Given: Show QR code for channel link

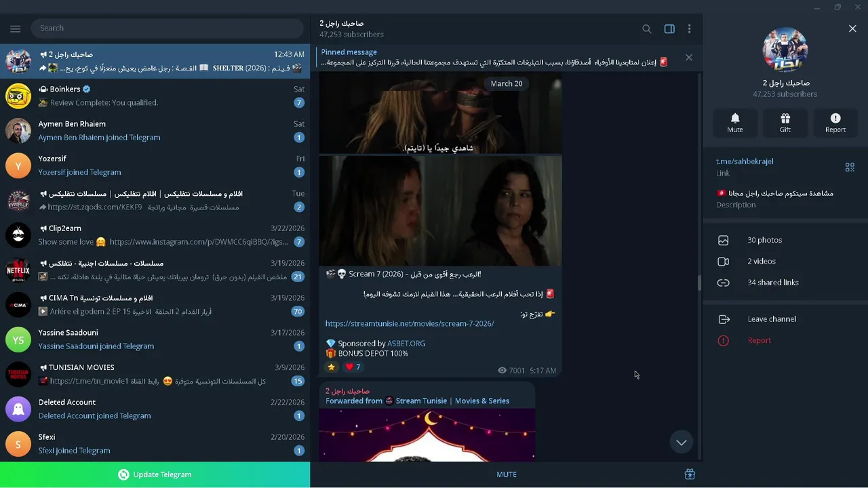Looking at the screenshot, I should point(850,167).
